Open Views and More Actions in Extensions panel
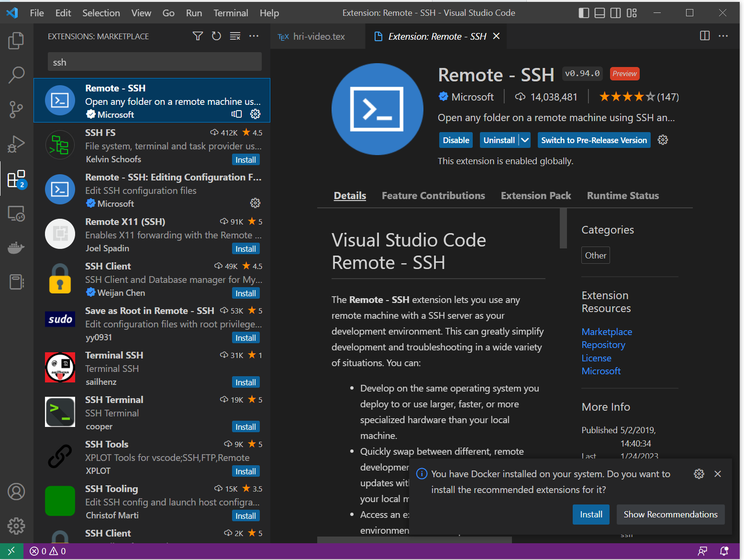 pos(254,36)
